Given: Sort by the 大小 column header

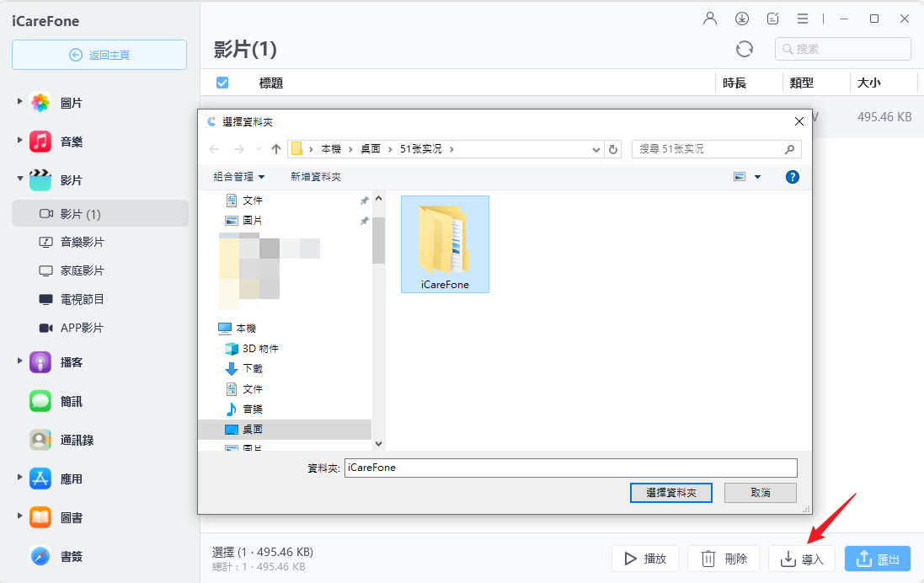Looking at the screenshot, I should (x=869, y=83).
